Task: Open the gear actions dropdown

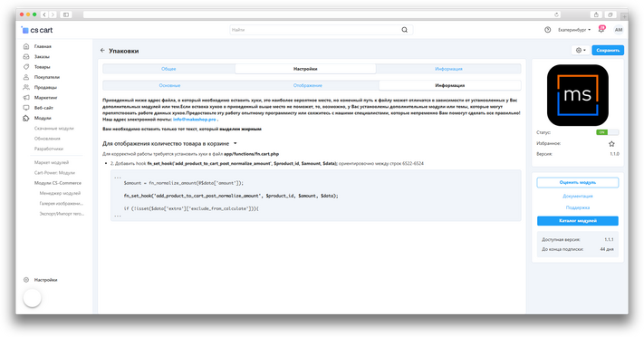Action: (x=581, y=50)
